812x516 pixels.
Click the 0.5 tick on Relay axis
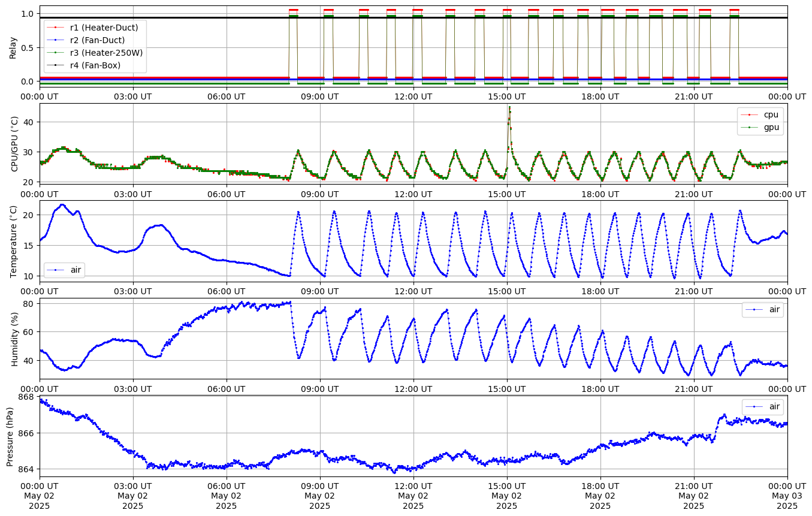29,47
